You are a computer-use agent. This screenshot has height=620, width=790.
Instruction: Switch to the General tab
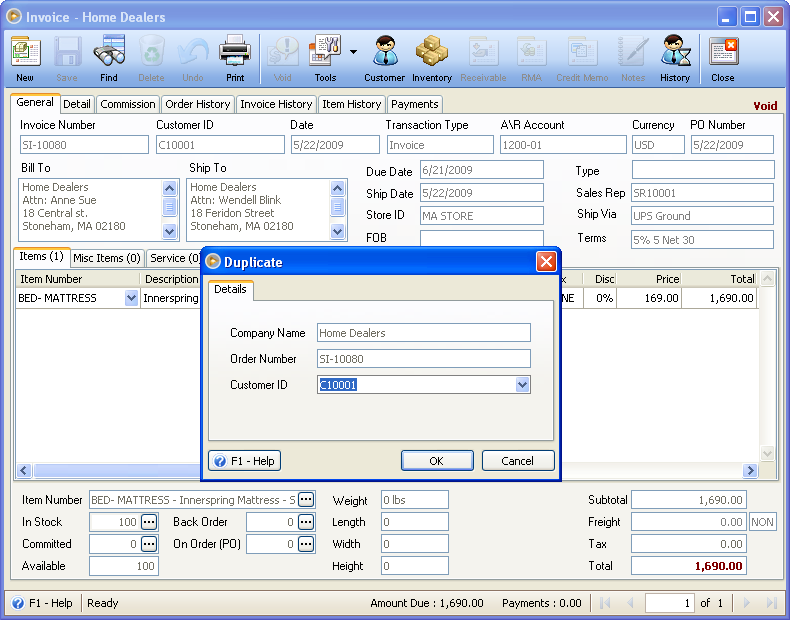[x=35, y=103]
